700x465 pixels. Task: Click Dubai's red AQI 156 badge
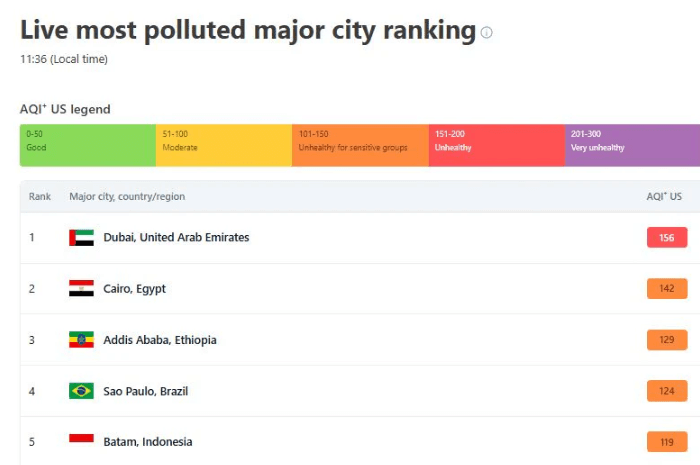tap(667, 238)
